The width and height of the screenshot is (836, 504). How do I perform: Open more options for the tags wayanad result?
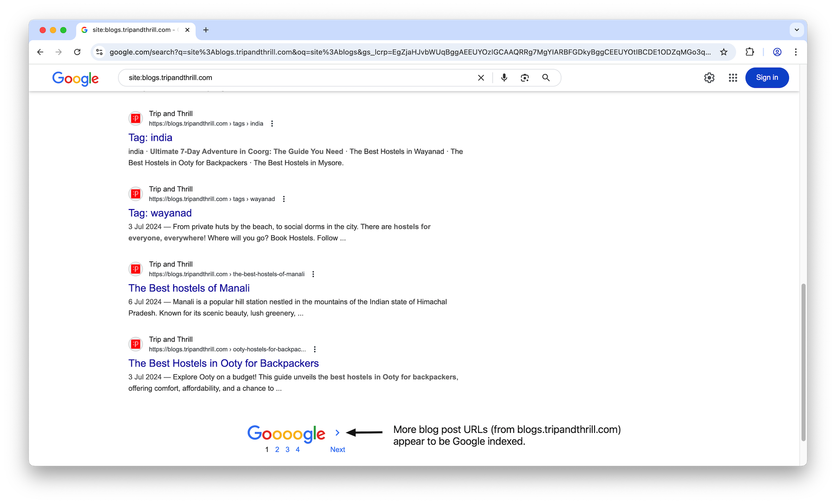coord(284,199)
